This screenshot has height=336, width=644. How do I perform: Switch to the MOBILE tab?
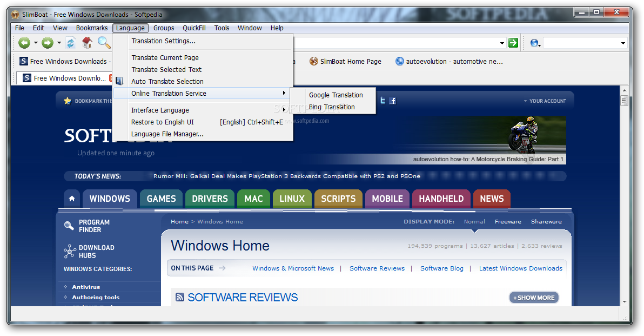coord(387,199)
